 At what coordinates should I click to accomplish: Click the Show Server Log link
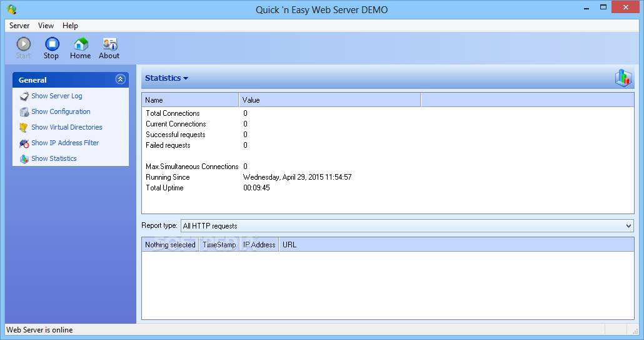click(x=57, y=96)
